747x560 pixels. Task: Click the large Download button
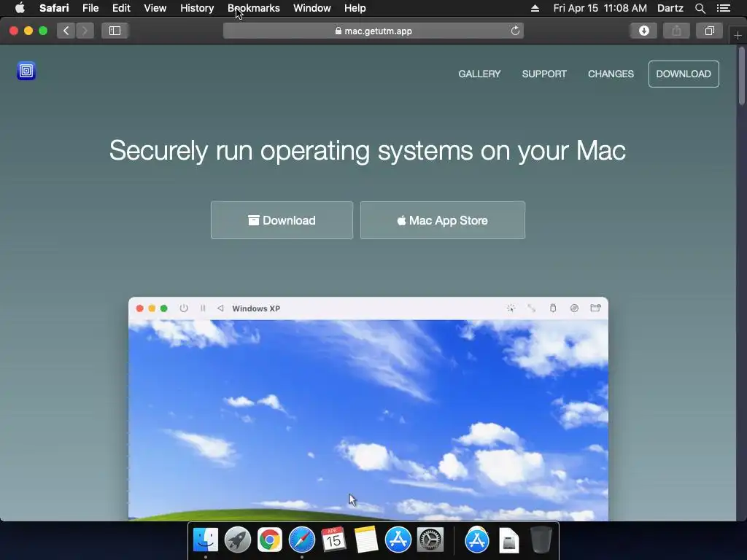pyautogui.click(x=282, y=220)
